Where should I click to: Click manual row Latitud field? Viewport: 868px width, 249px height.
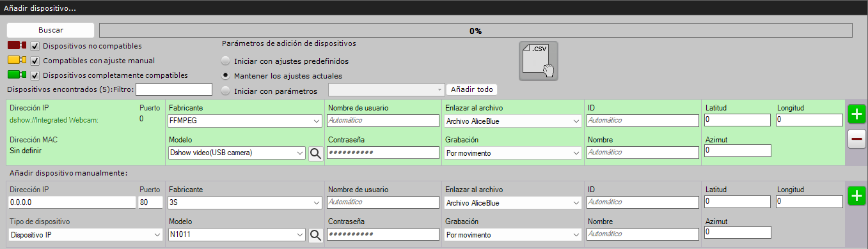[738, 202]
